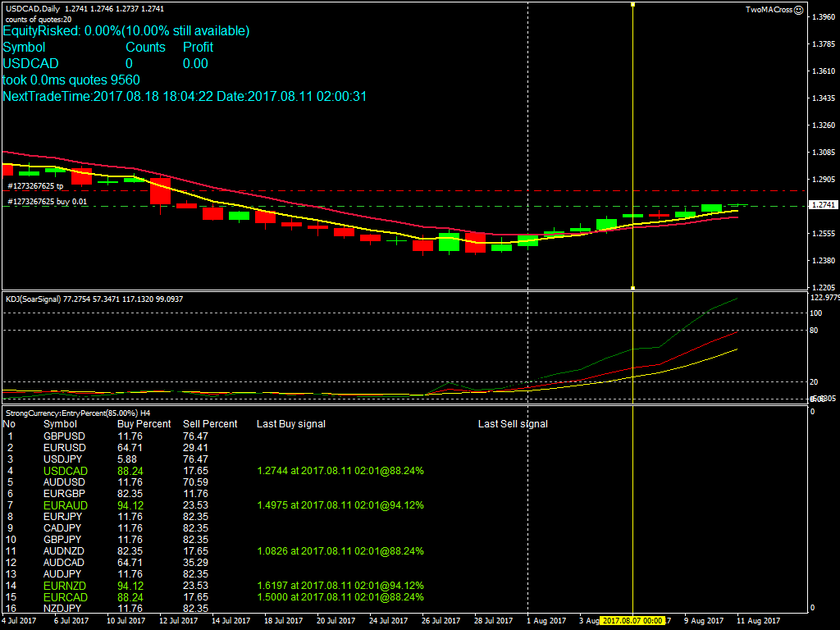Click the 1.6197 EURNZD last buy signal text
The image size is (840, 630).
tap(340, 586)
